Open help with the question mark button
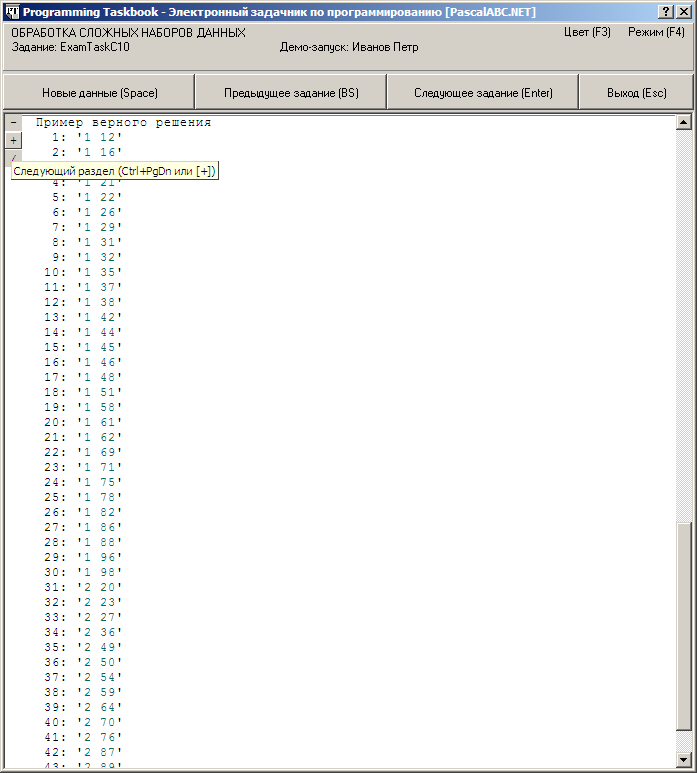The height and width of the screenshot is (773, 697). click(665, 12)
